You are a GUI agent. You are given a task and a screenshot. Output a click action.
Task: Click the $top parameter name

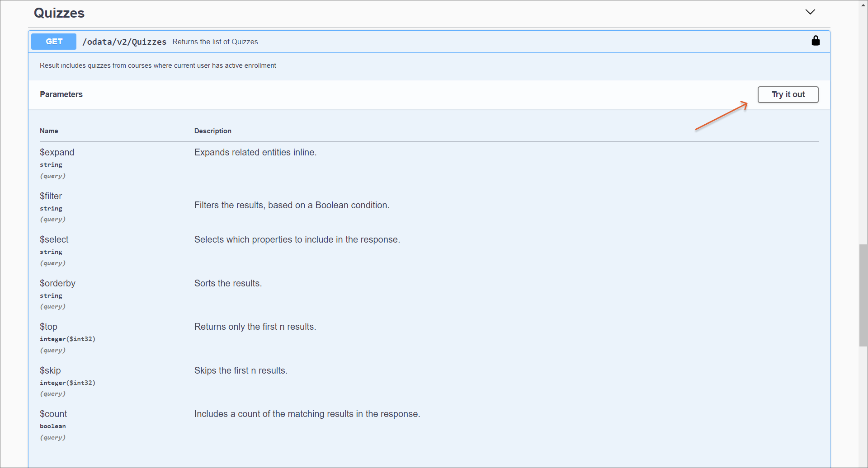tap(48, 327)
